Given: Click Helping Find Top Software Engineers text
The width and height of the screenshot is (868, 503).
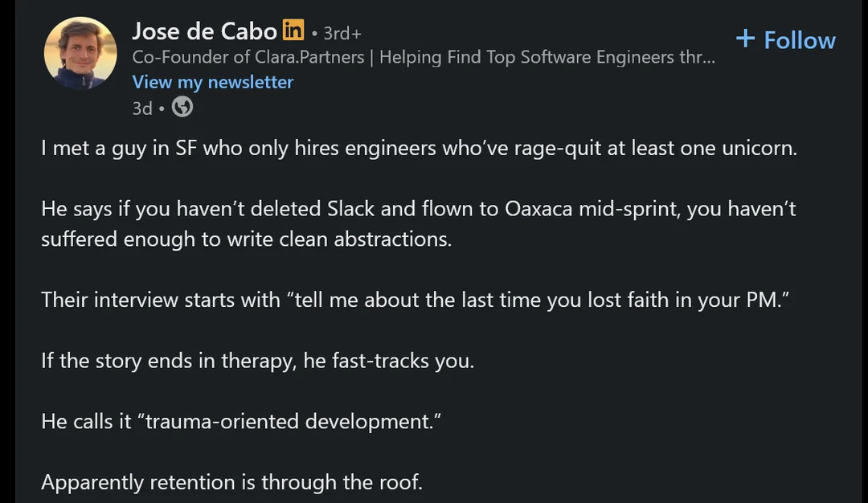Looking at the screenshot, I should click(x=547, y=57).
